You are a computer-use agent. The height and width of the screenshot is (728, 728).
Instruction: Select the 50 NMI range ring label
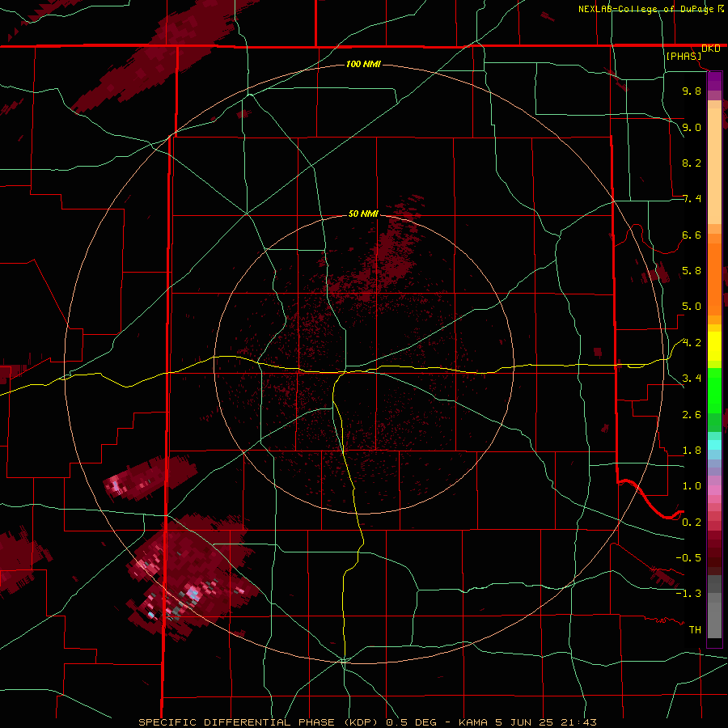click(363, 214)
